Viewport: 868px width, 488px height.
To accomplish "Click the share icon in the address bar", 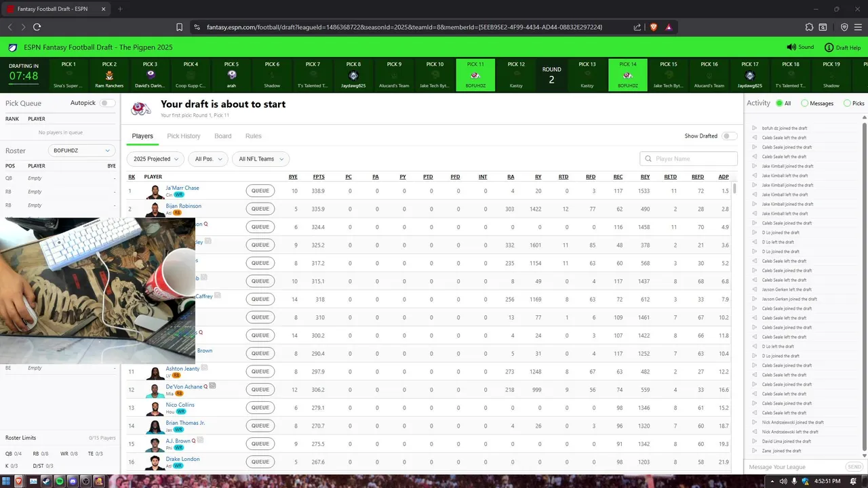I will 637,27.
